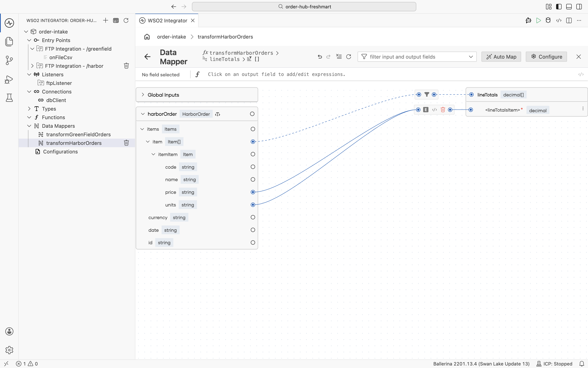Refresh the data mapper view
The width and height of the screenshot is (588, 368).
point(349,57)
